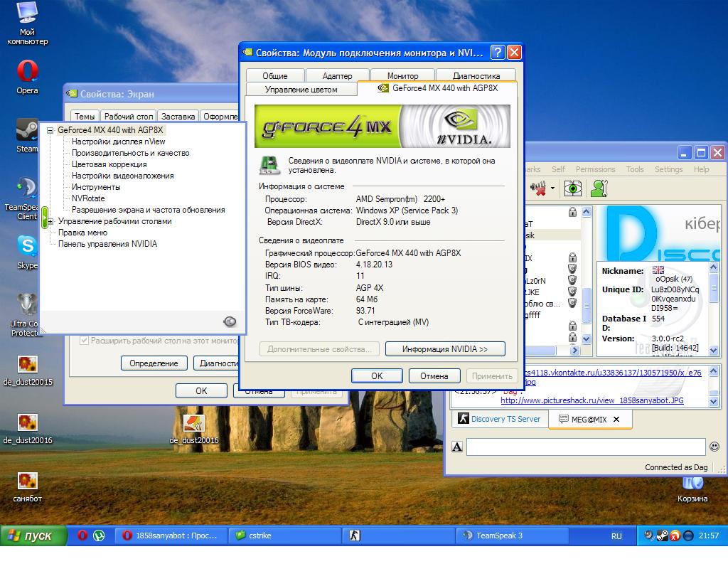The width and height of the screenshot is (728, 586).
Task: Select NVRotate in the NVIDIA tree
Action: pyautogui.click(x=88, y=198)
